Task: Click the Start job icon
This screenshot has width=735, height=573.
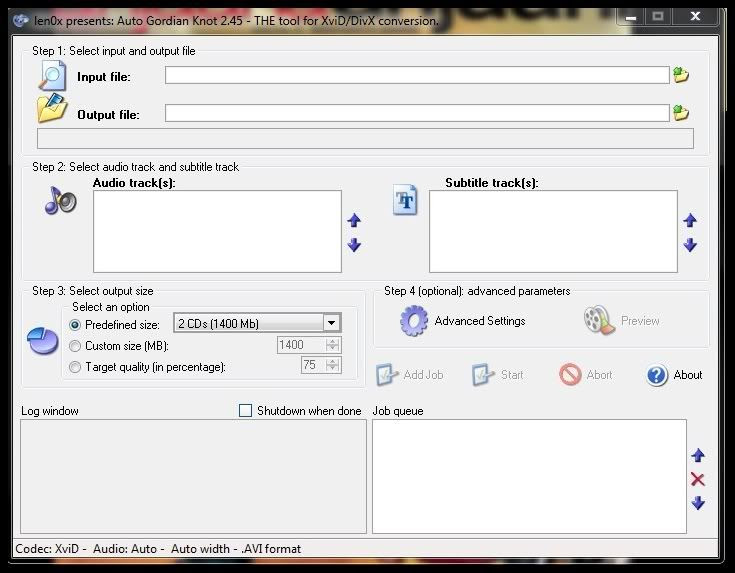Action: (x=483, y=375)
